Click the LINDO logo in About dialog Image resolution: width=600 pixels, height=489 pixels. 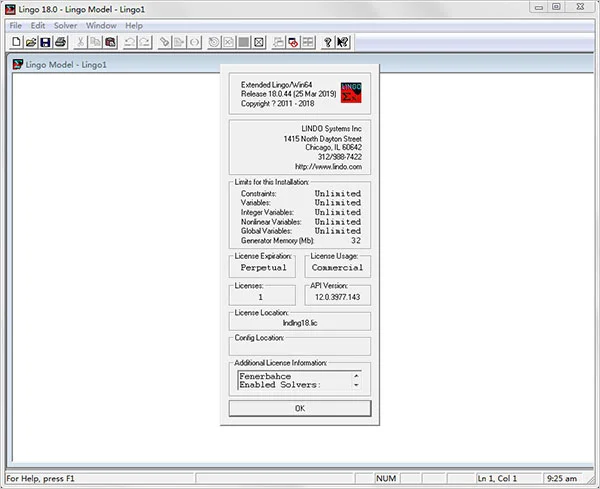[x=351, y=93]
